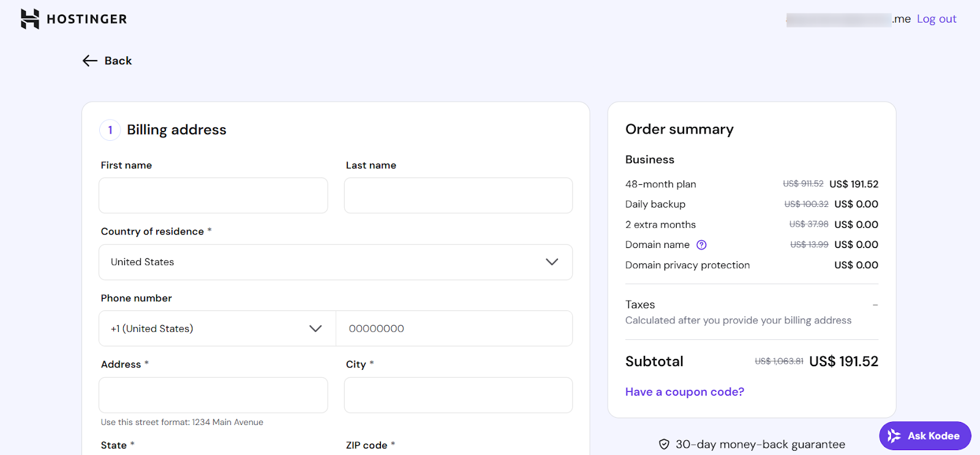
Task: Click the State field label
Action: click(114, 445)
